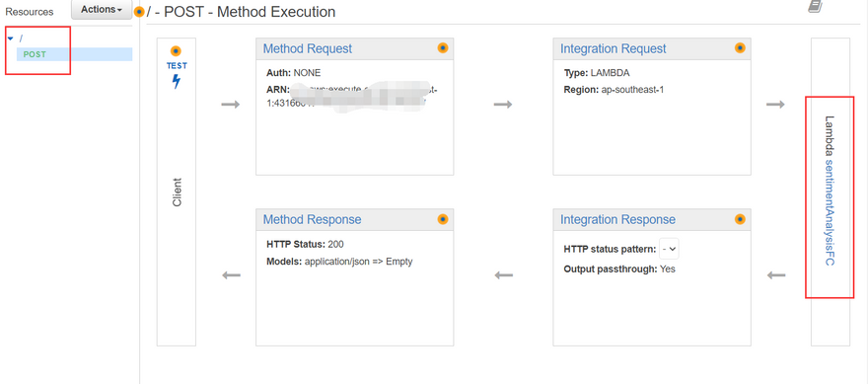Open the Actions dropdown menu
The height and width of the screenshot is (384, 868).
[102, 10]
